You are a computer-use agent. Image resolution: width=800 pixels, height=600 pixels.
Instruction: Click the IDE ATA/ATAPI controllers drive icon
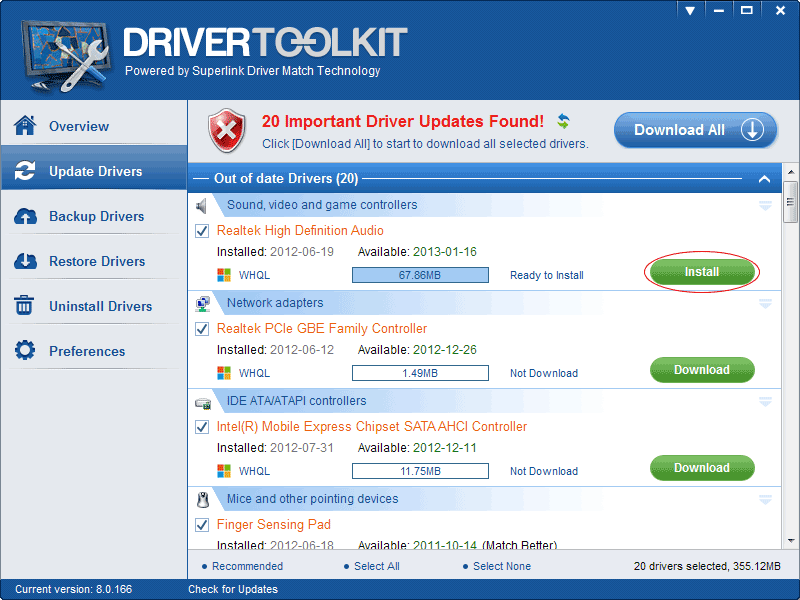pyautogui.click(x=203, y=403)
